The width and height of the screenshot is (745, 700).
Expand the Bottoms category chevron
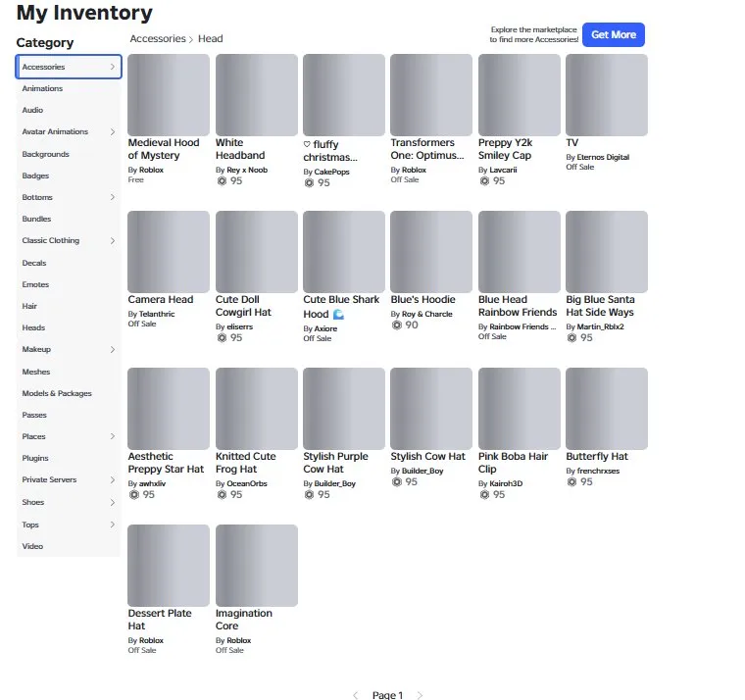tap(113, 197)
